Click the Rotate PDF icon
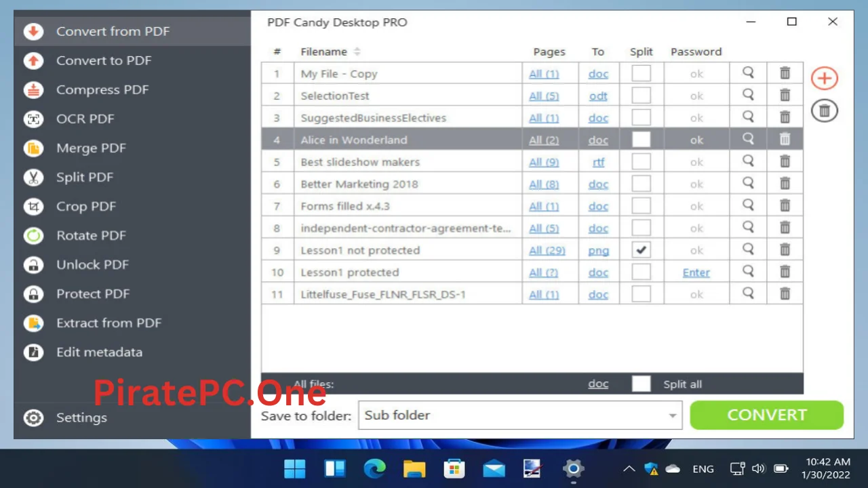This screenshot has width=868, height=488. point(33,235)
